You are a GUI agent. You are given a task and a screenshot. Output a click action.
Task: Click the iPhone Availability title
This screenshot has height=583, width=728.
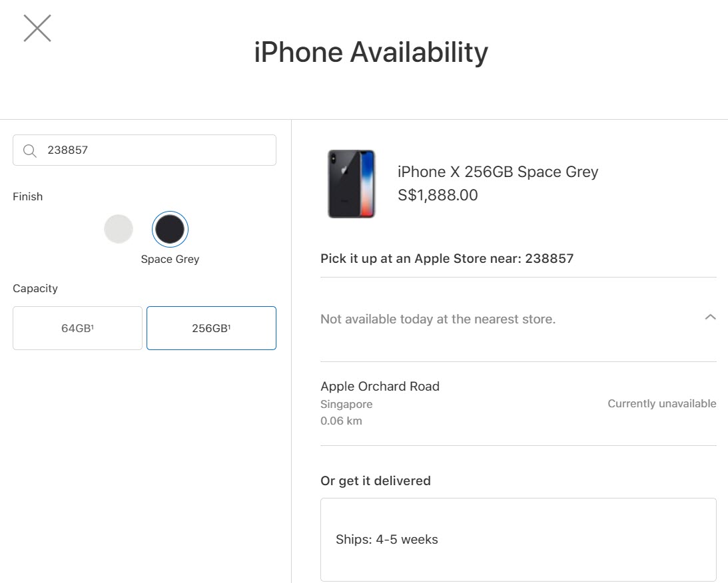tap(370, 52)
